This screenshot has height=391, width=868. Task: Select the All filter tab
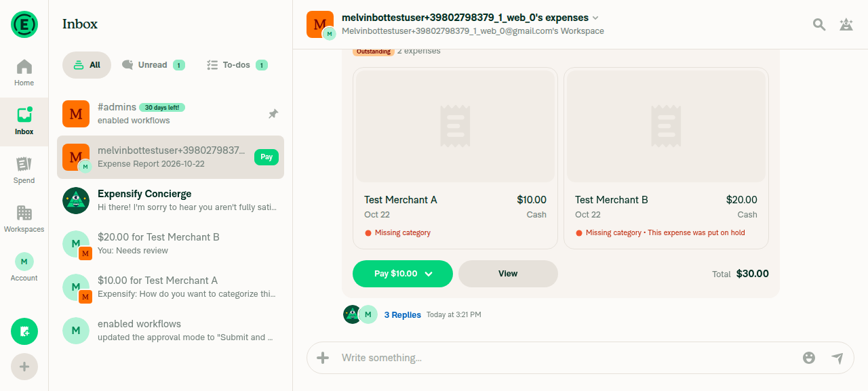point(87,65)
